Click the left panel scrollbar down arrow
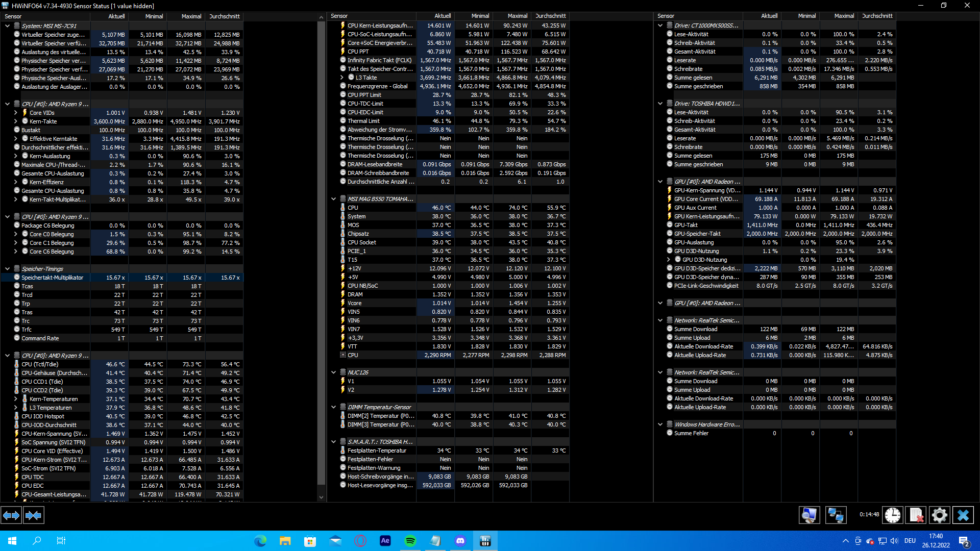Image resolution: width=980 pixels, height=551 pixels. click(x=321, y=497)
